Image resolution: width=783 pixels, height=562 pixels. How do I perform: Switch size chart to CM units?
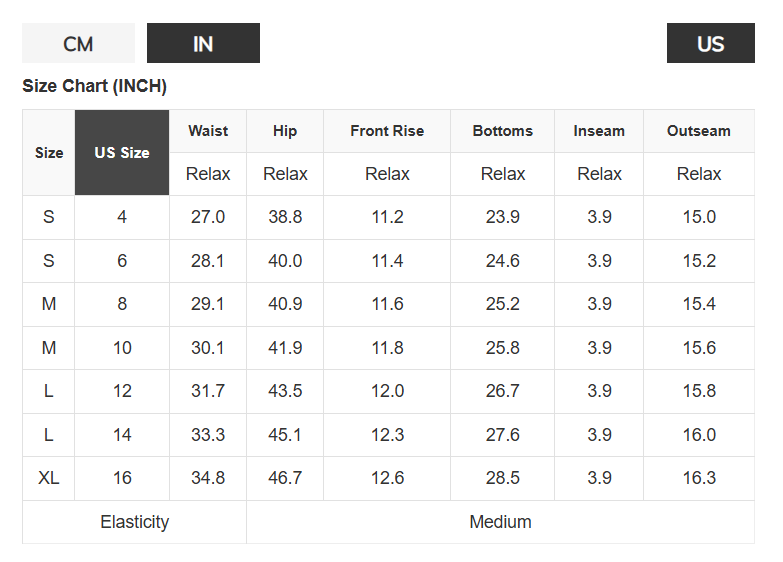(78, 43)
